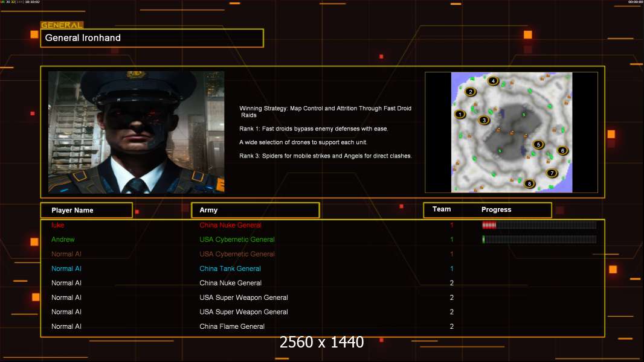Click start position marker 6 on minimap

562,150
